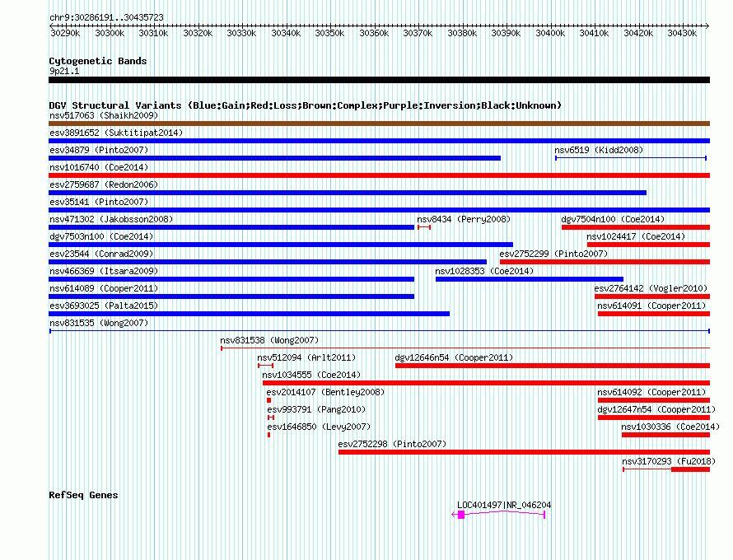This screenshot has width=733, height=560.
Task: Click the 30400k ruler position
Action: click(550, 33)
